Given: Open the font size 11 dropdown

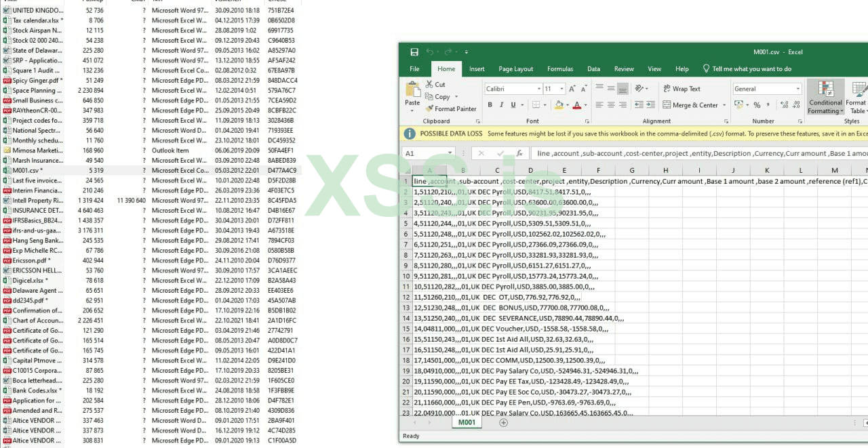Looking at the screenshot, I should point(563,89).
